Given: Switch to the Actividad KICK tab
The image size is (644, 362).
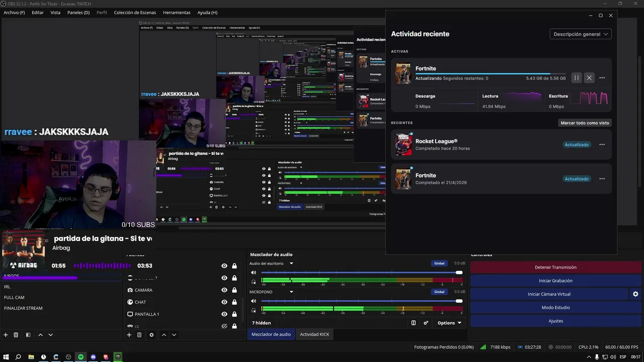Looking at the screenshot, I should click(x=314, y=334).
